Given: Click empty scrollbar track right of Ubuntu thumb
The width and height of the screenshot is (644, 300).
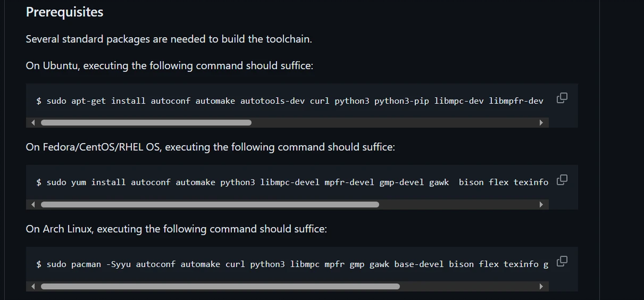Looking at the screenshot, I should click(x=394, y=123).
